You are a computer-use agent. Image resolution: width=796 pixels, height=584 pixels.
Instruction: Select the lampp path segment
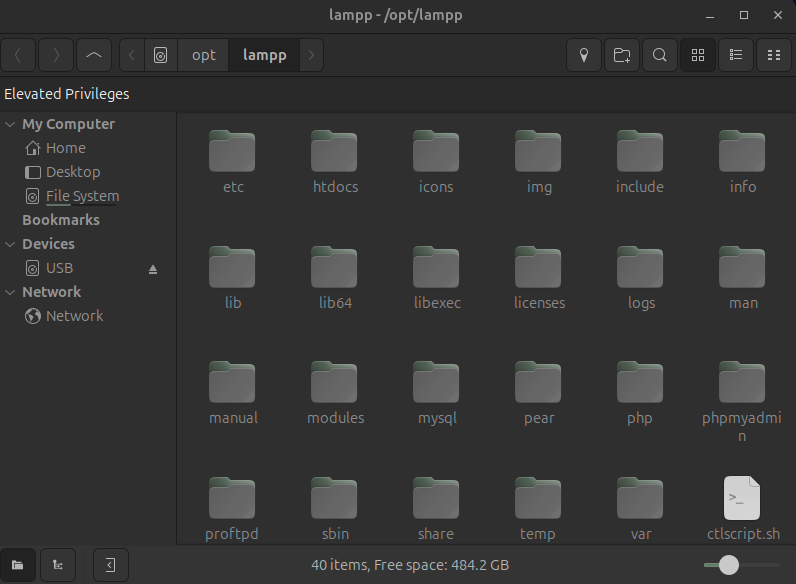coord(264,55)
